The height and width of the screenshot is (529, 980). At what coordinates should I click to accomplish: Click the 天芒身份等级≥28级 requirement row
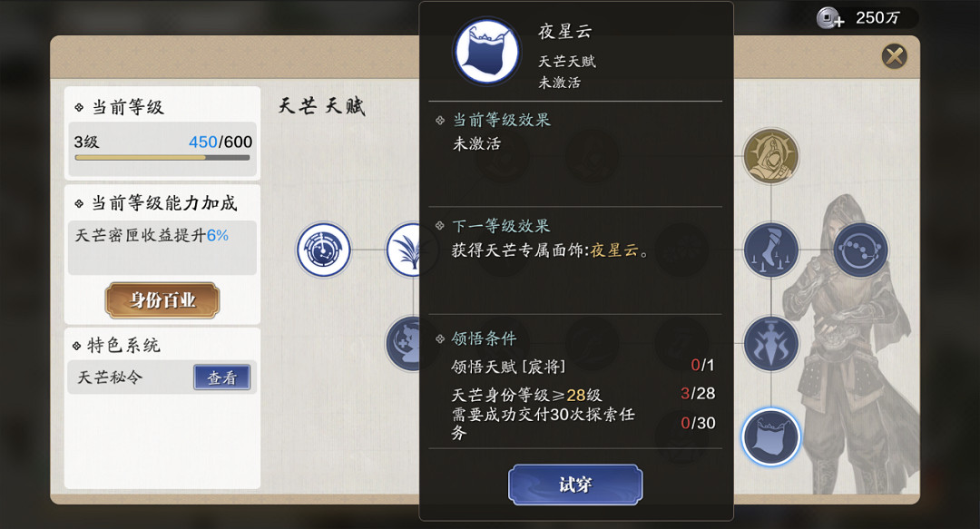click(583, 395)
